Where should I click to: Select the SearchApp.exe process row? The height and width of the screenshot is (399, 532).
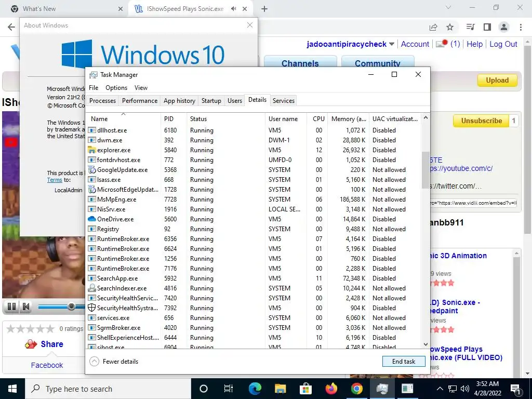pos(254,278)
